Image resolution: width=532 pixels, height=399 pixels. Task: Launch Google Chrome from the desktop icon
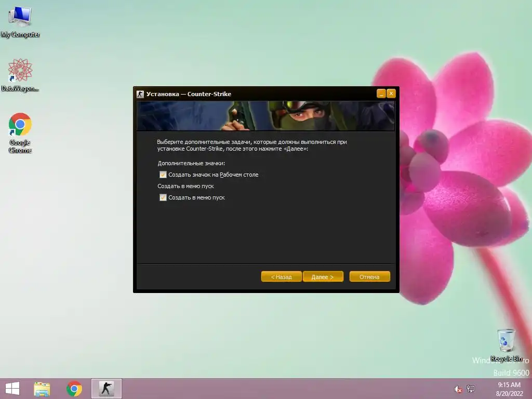pyautogui.click(x=20, y=132)
